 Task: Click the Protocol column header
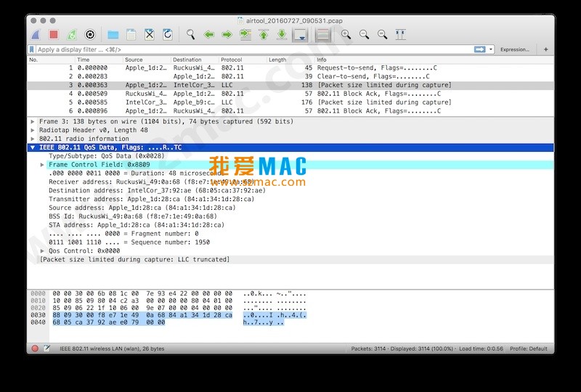pyautogui.click(x=232, y=60)
